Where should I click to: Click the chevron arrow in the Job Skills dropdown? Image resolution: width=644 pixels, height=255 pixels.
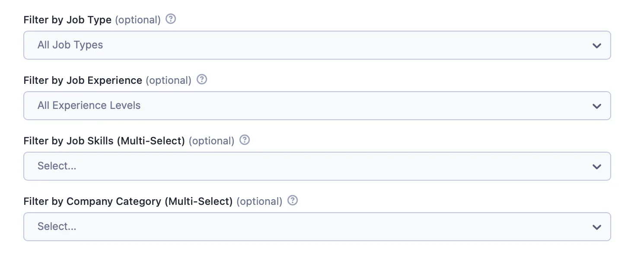click(x=597, y=166)
